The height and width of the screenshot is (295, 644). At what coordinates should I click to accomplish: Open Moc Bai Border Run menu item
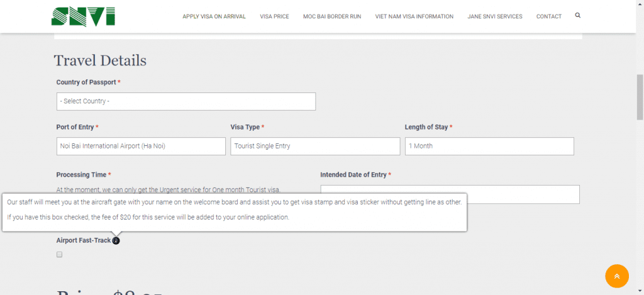(332, 16)
